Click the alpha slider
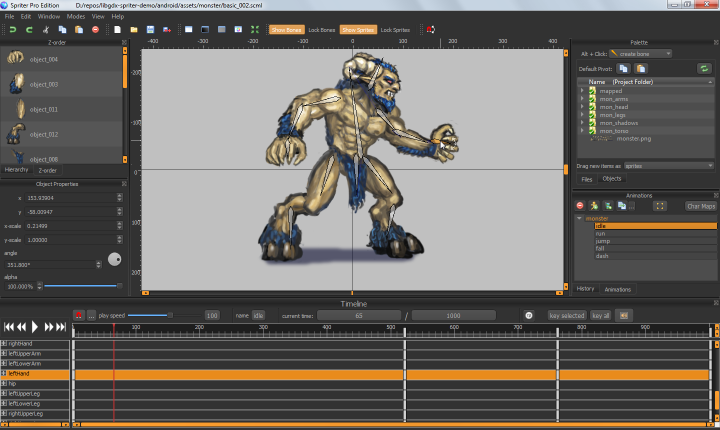Viewport: 720px width, 430px height. tap(83, 286)
